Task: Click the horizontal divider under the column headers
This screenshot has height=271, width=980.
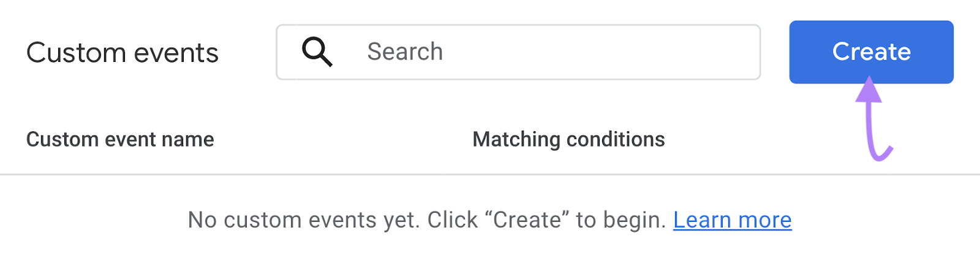Action: 490,175
